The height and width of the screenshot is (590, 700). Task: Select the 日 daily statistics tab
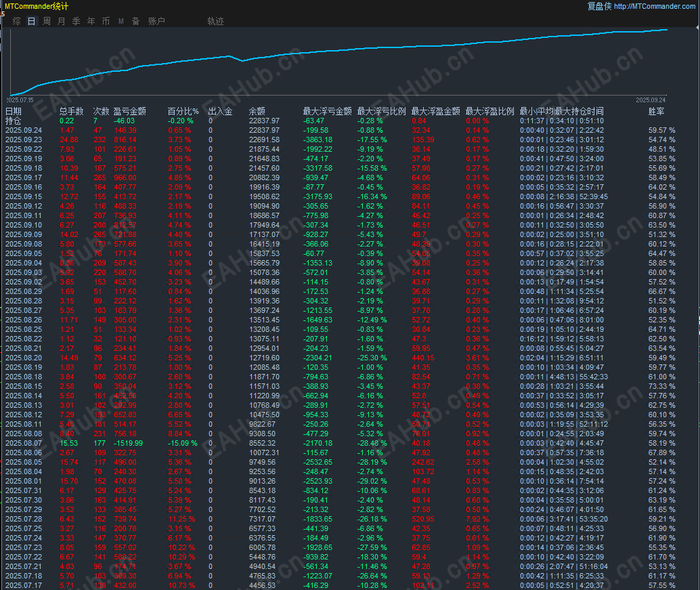click(31, 21)
